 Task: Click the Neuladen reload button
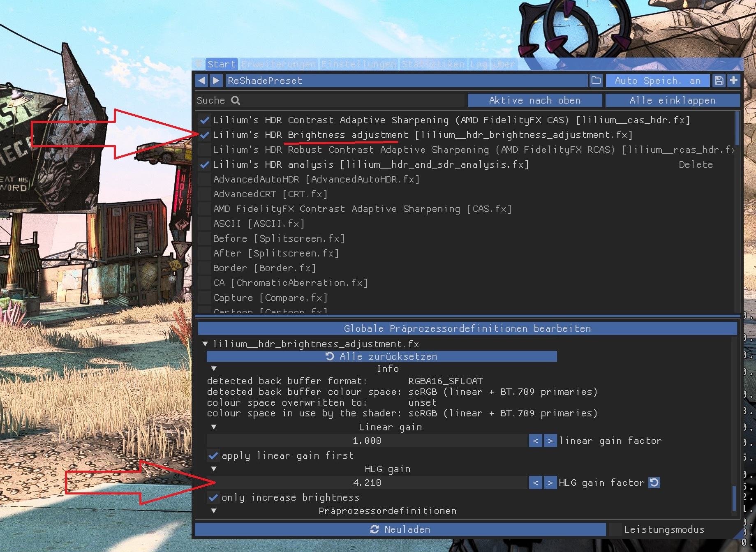click(400, 529)
